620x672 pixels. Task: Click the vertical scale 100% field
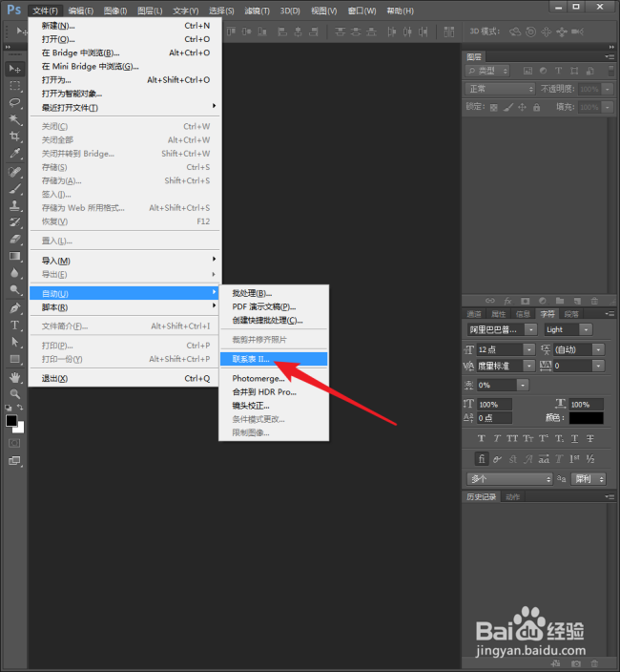click(494, 404)
